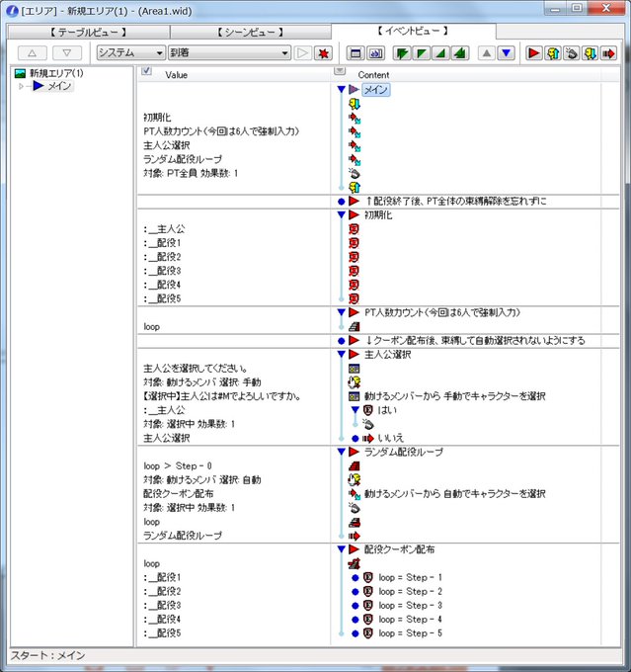Click the red flag icon in the :__主人公 row under 初期化
631x672 pixels.
tap(354, 229)
